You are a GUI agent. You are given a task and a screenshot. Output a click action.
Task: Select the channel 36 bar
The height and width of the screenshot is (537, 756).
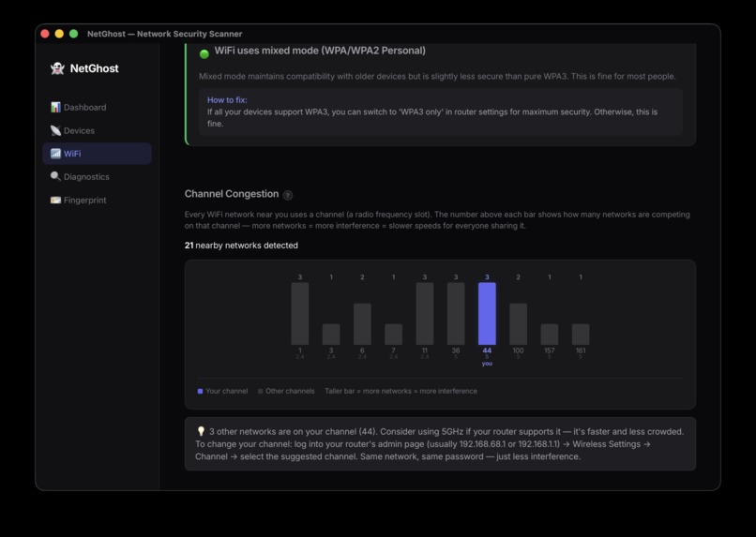(x=456, y=314)
